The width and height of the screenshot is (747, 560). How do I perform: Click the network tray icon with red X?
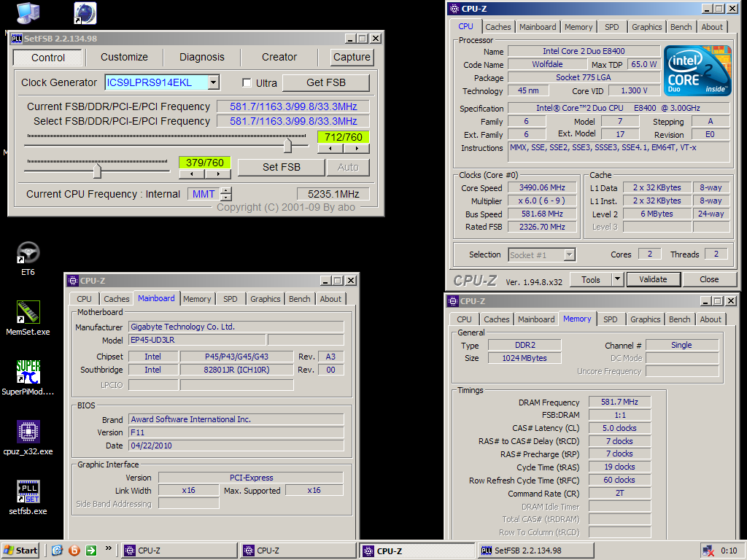708,551
